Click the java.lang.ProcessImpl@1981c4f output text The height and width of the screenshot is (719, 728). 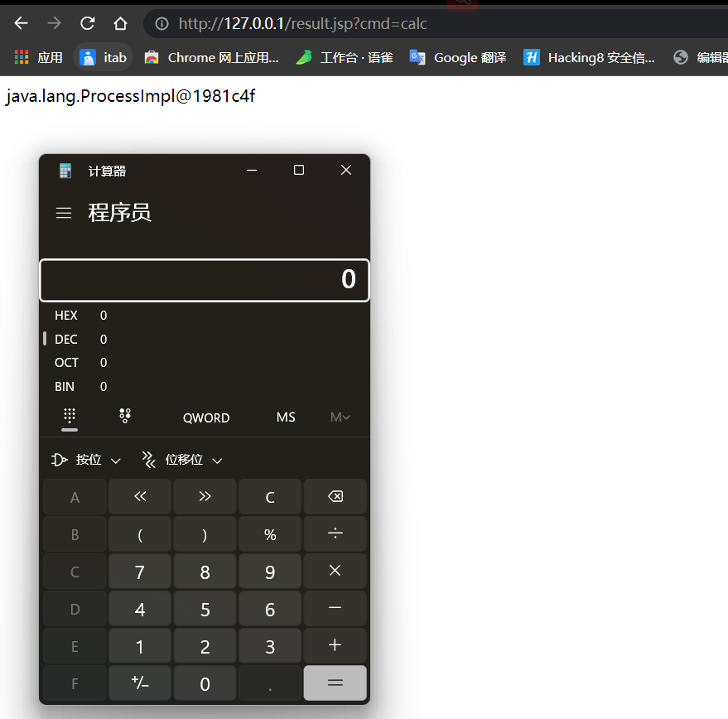pos(131,96)
